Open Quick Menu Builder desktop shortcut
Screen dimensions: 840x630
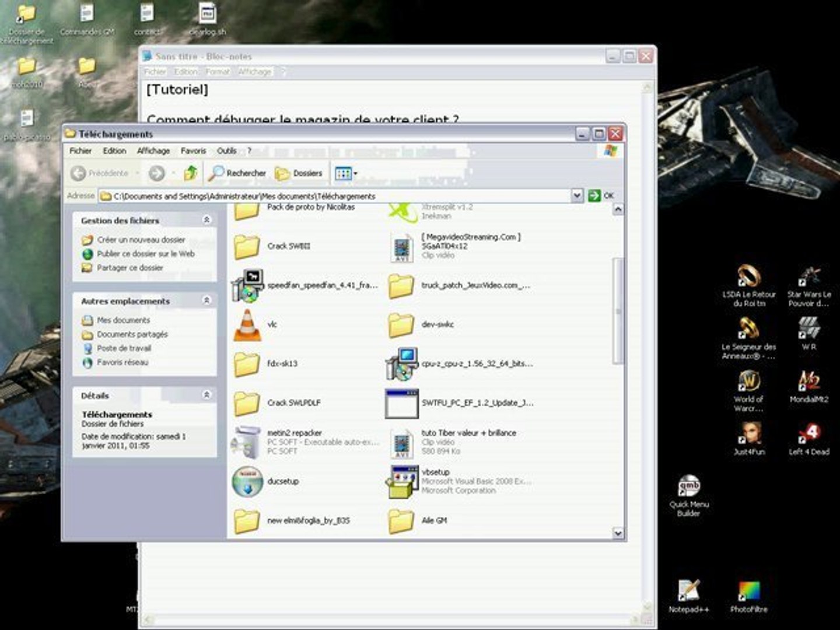(x=689, y=496)
